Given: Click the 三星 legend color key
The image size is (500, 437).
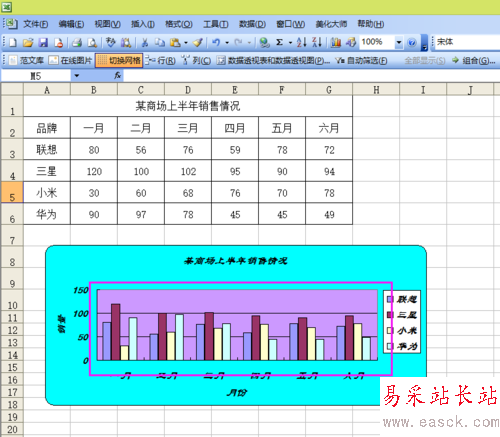Looking at the screenshot, I should coord(390,315).
